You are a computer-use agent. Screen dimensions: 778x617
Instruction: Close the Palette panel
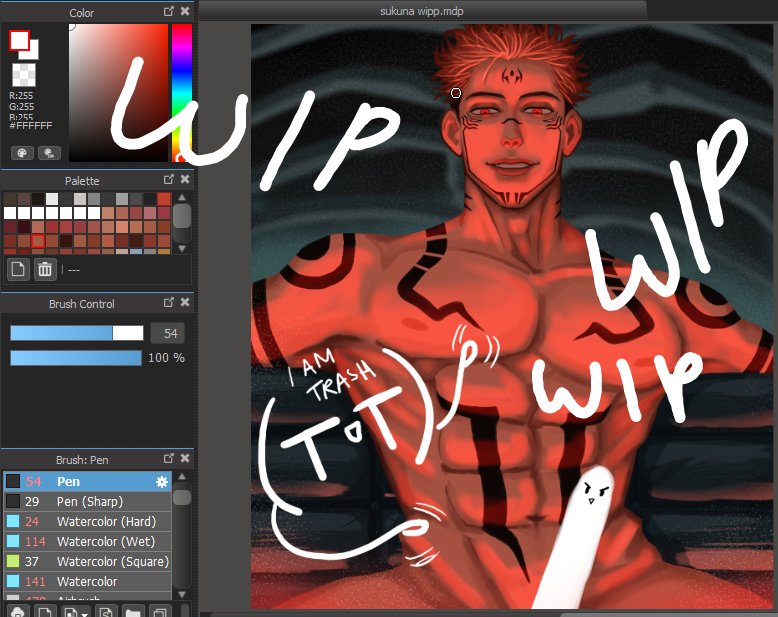point(185,180)
